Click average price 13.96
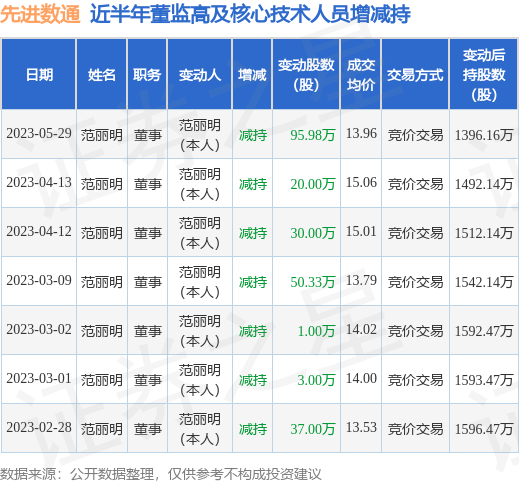 361,134
